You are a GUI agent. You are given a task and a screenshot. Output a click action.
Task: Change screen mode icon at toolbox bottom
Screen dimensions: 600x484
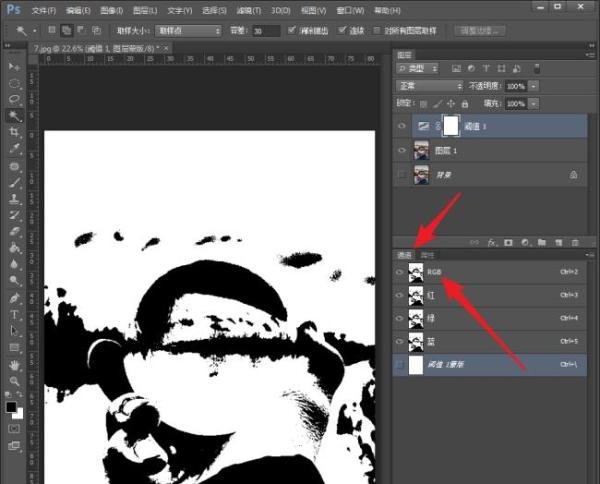14,445
